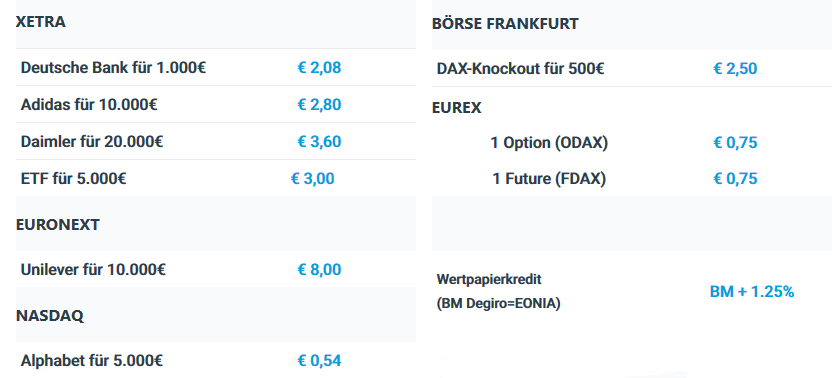Click the XETRA section header
Image resolution: width=832 pixels, height=378 pixels.
tap(41, 22)
